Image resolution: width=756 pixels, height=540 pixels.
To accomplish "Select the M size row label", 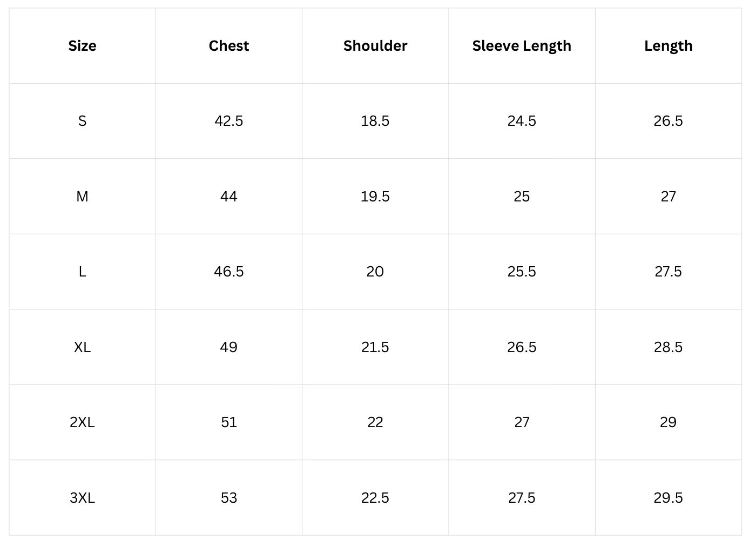I will click(82, 197).
